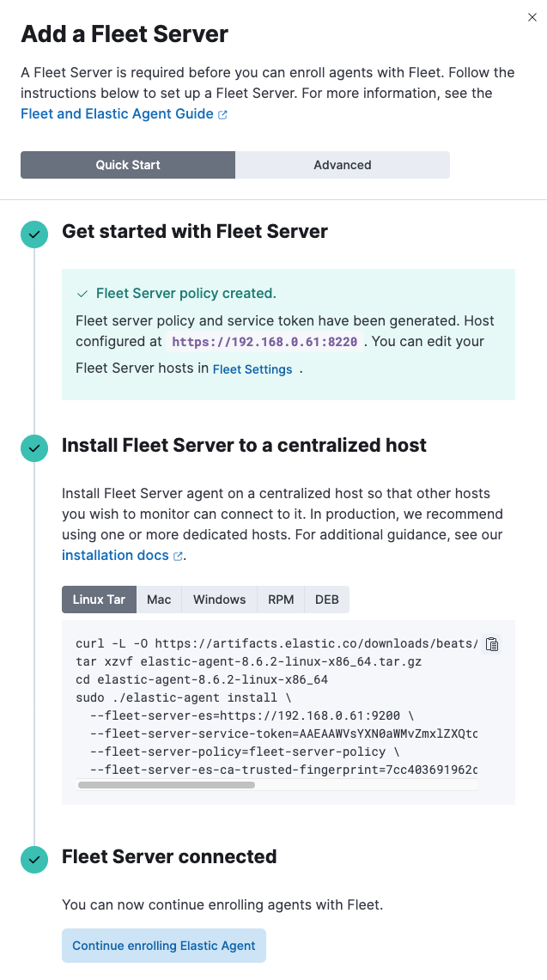
Task: Select the RPM platform tab
Action: pyautogui.click(x=281, y=600)
